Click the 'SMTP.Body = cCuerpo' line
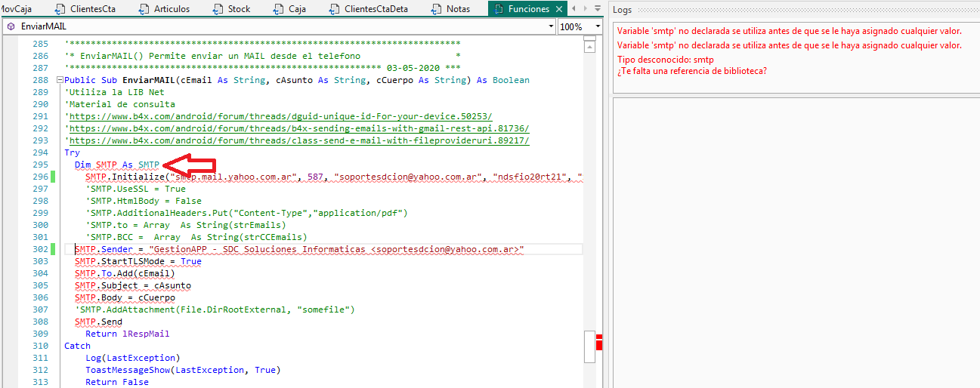980x388 pixels. click(x=125, y=297)
